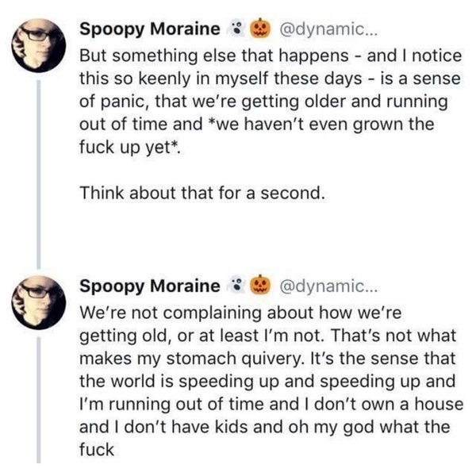The image size is (476, 476).
Task: Click the ghost emoji in first tweet header
Action: [x=236, y=30]
